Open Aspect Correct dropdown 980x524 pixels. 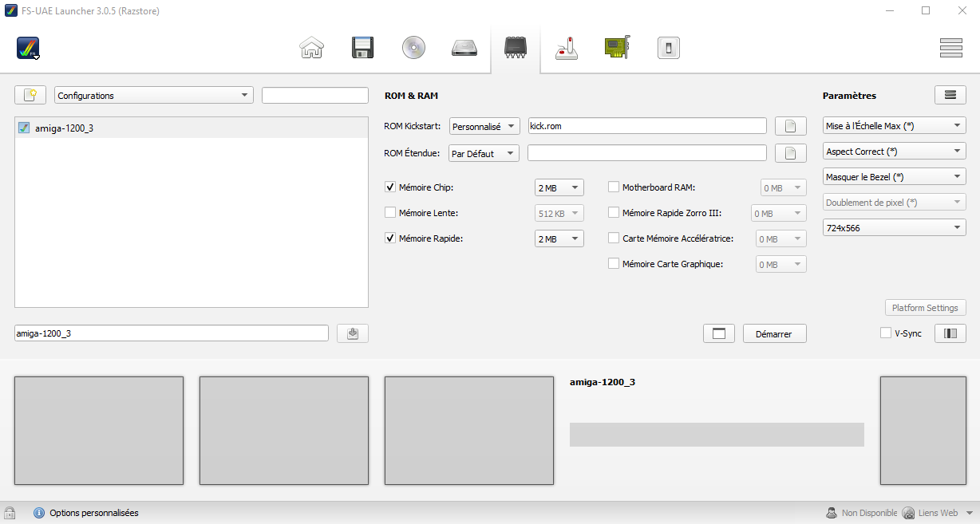[895, 151]
